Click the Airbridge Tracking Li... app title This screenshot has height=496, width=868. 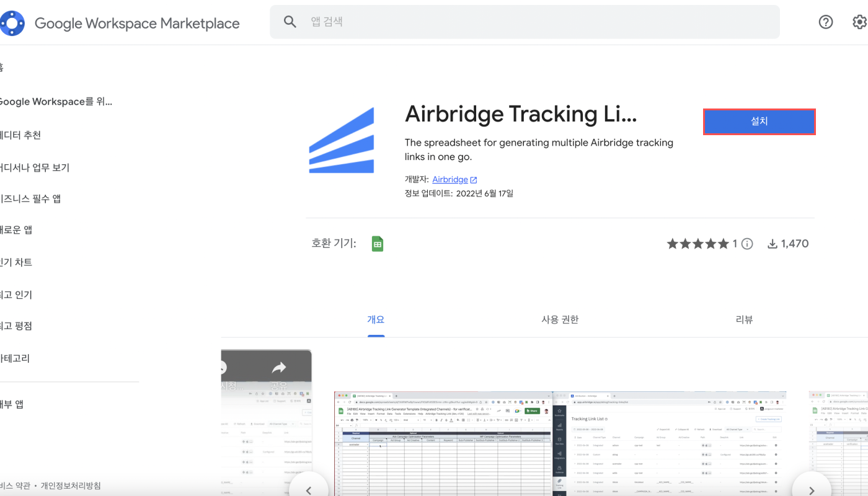coord(521,114)
